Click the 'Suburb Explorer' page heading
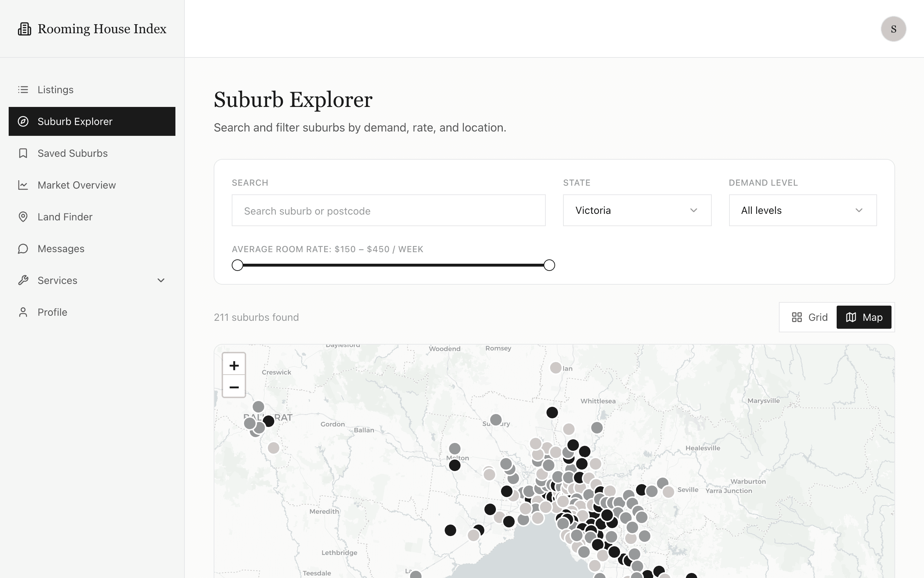 pyautogui.click(x=293, y=100)
